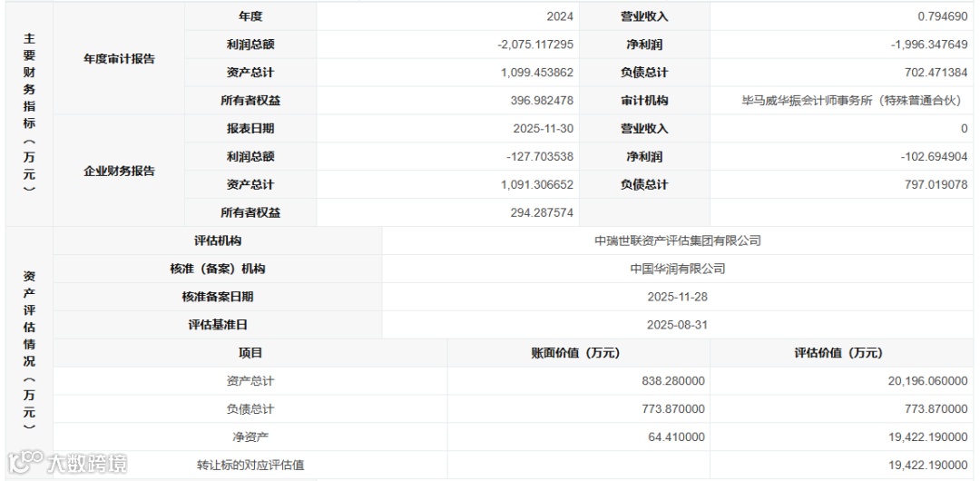Click 资产总计 label beside 1,099.453862
This screenshot has width=980, height=481.
(x=250, y=74)
